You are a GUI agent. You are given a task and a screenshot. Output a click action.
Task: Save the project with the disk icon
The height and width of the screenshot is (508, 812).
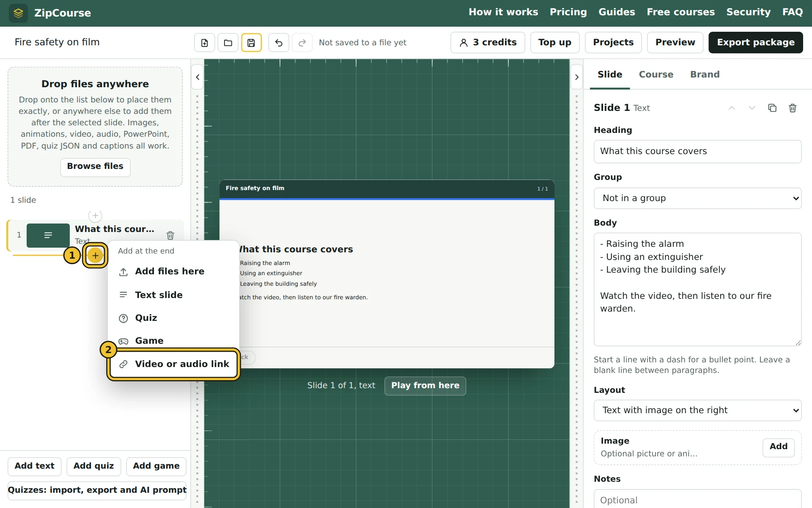[251, 43]
